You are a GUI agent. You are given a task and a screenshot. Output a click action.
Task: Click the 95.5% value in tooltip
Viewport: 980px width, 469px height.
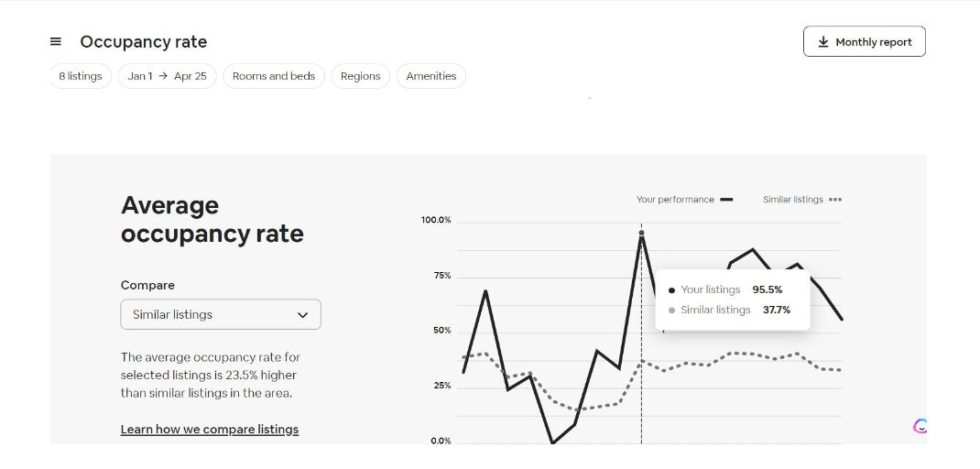(767, 289)
